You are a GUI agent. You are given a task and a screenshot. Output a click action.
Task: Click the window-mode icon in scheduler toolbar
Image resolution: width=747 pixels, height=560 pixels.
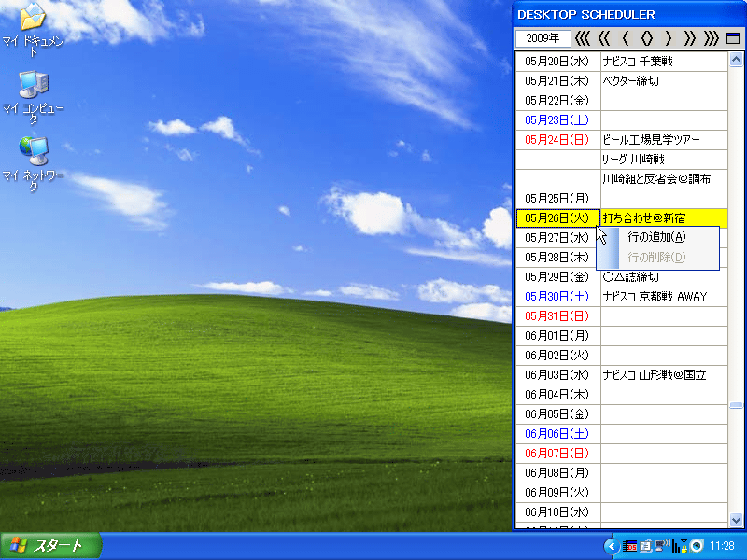pos(733,38)
